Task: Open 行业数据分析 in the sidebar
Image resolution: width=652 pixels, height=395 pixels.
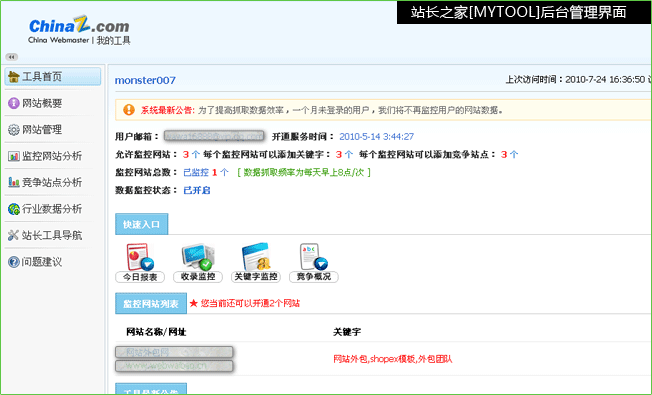Action: tap(53, 209)
